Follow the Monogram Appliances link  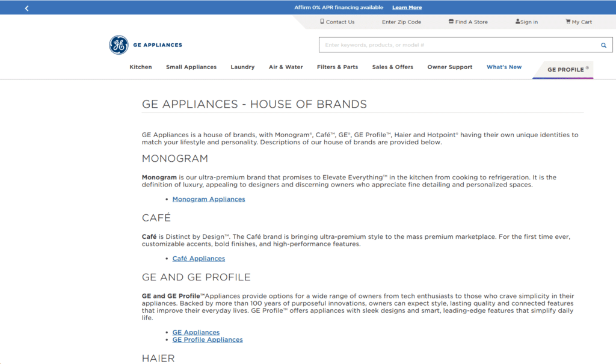coord(209,199)
